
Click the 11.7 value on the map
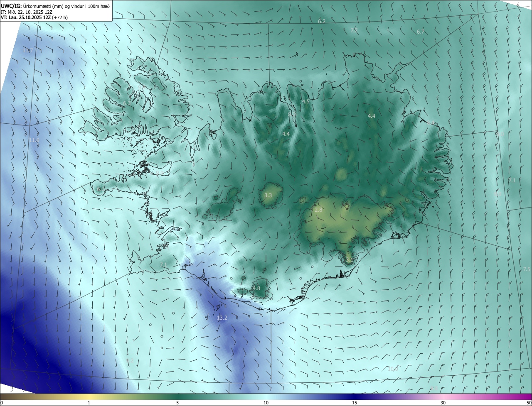click(x=28, y=50)
